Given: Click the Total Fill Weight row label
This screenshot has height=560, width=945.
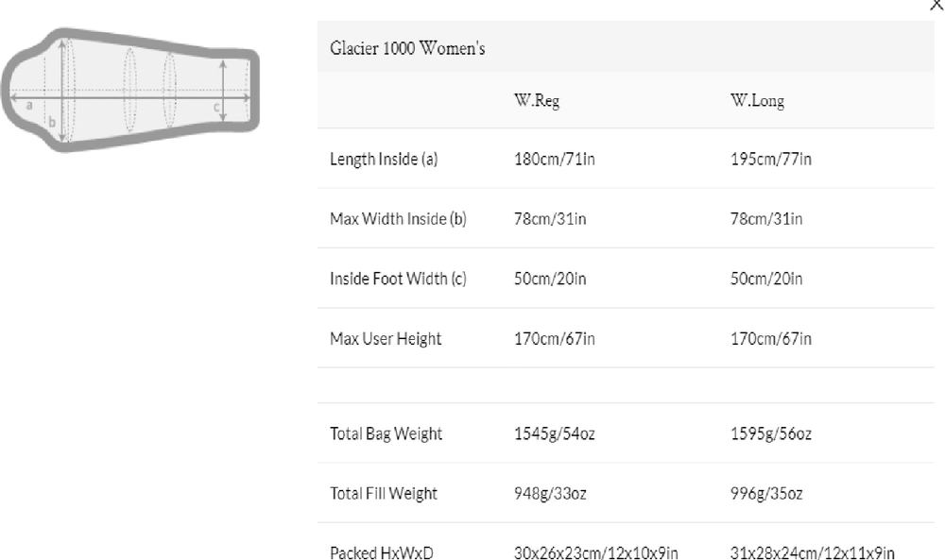Looking at the screenshot, I should 384,493.
